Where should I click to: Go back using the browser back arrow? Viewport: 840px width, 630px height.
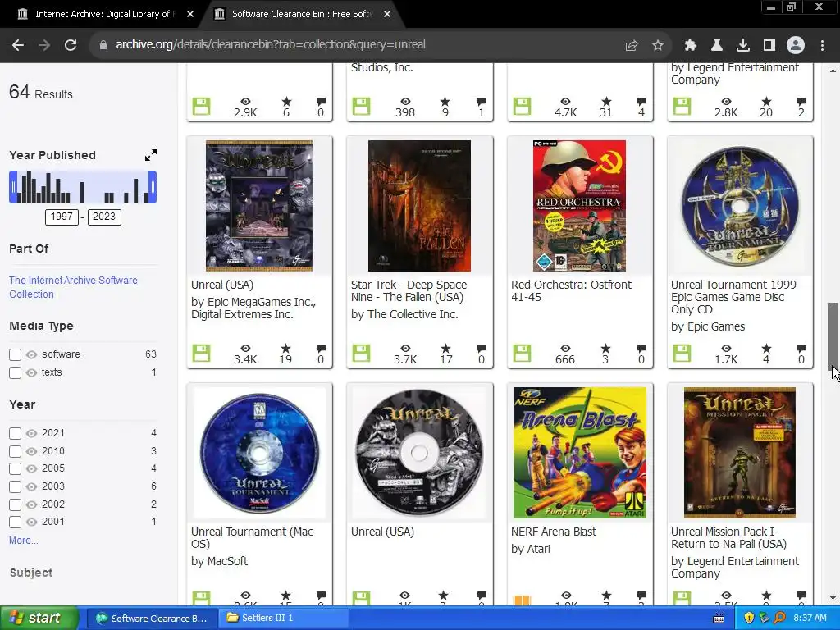coord(18,45)
